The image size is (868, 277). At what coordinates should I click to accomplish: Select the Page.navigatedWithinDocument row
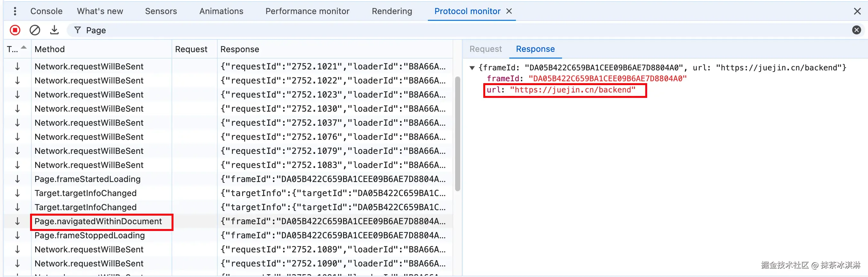(228, 221)
